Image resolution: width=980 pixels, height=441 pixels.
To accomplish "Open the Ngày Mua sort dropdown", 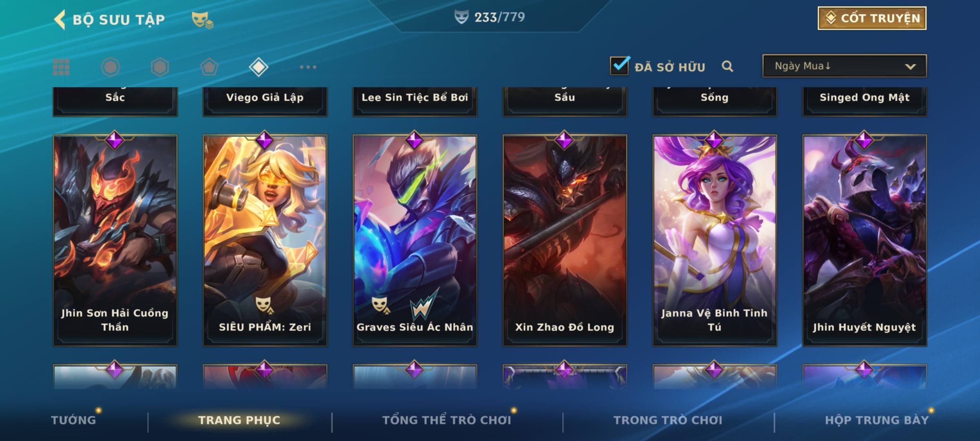I will [x=844, y=66].
